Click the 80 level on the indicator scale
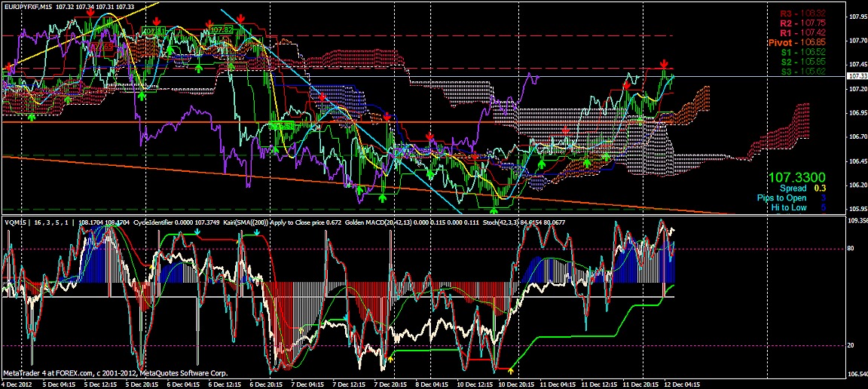This screenshot has width=868, height=389. [851, 249]
